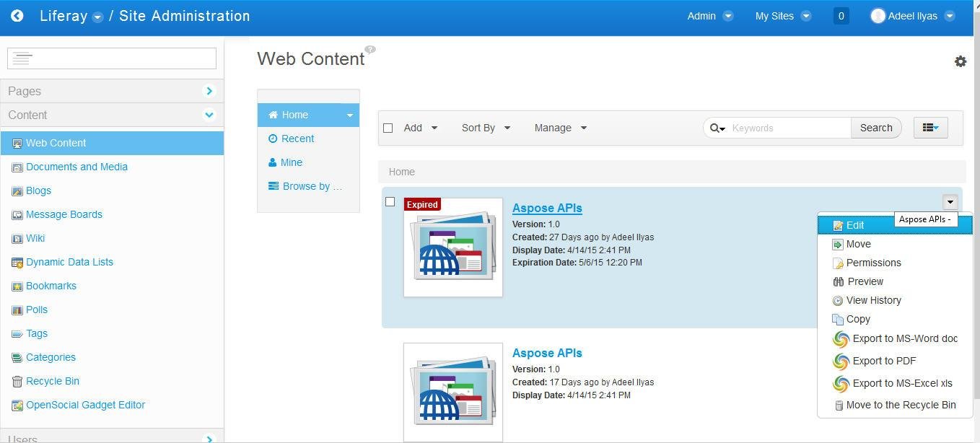Open Documents and Media link
The height and width of the screenshot is (443, 980).
pos(76,167)
